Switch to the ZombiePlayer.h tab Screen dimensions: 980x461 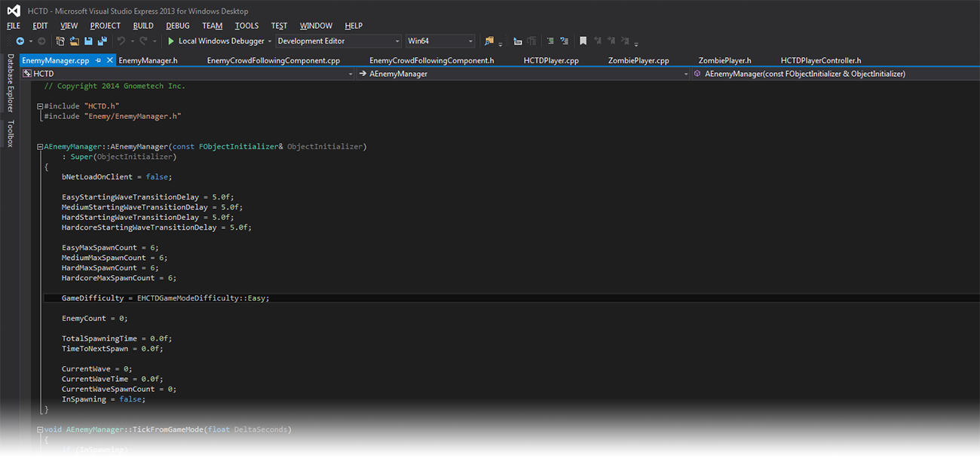point(724,60)
